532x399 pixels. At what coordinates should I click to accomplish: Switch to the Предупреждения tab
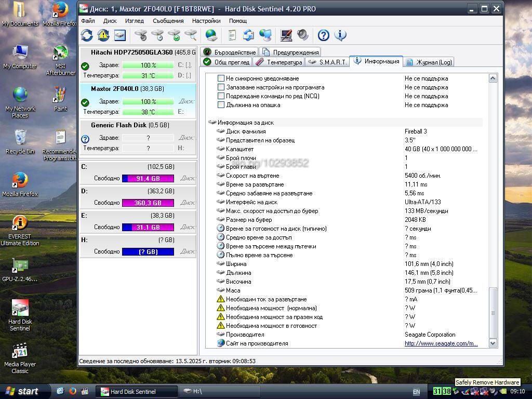click(290, 52)
